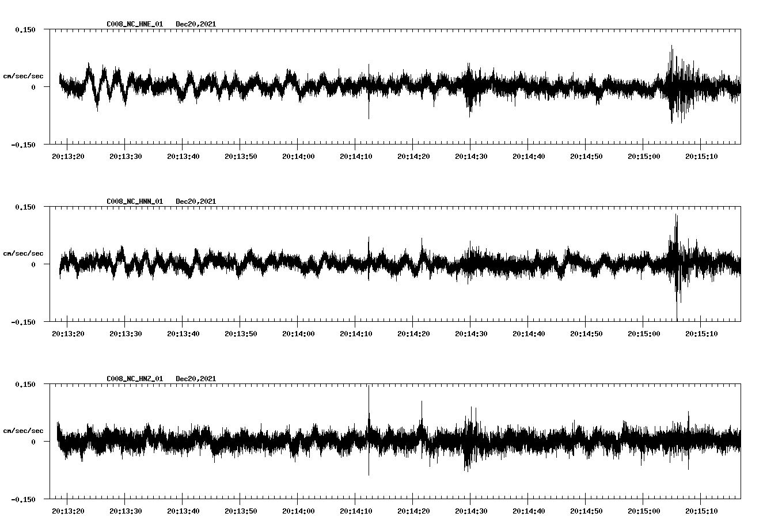Select the Dec20,2021 date on HNE plot
Viewport: 782px width, 532px height.
coord(196,24)
